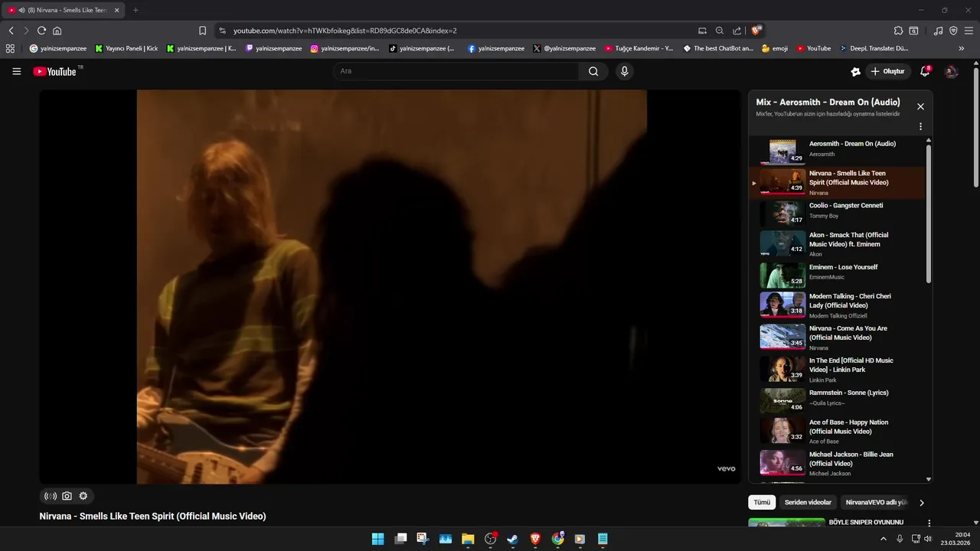The image size is (980, 551).
Task: Switch to the Nirvana YouTube browser tab
Action: pyautogui.click(x=63, y=10)
